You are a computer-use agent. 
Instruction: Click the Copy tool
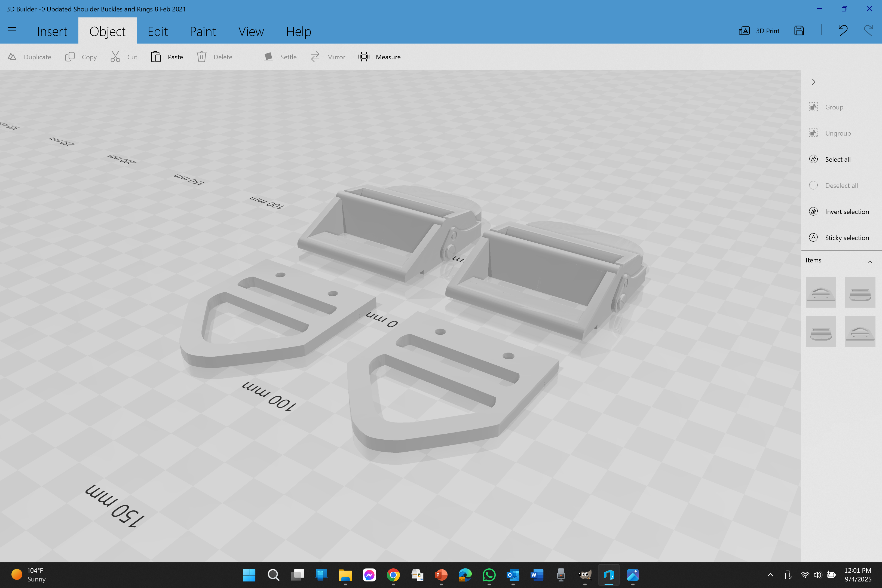click(81, 57)
